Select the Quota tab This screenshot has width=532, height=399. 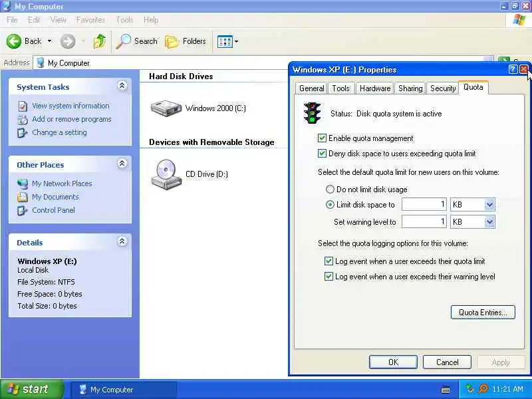[473, 87]
